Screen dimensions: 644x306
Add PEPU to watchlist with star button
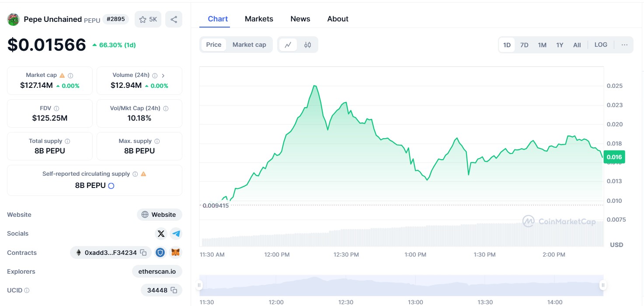(x=148, y=19)
